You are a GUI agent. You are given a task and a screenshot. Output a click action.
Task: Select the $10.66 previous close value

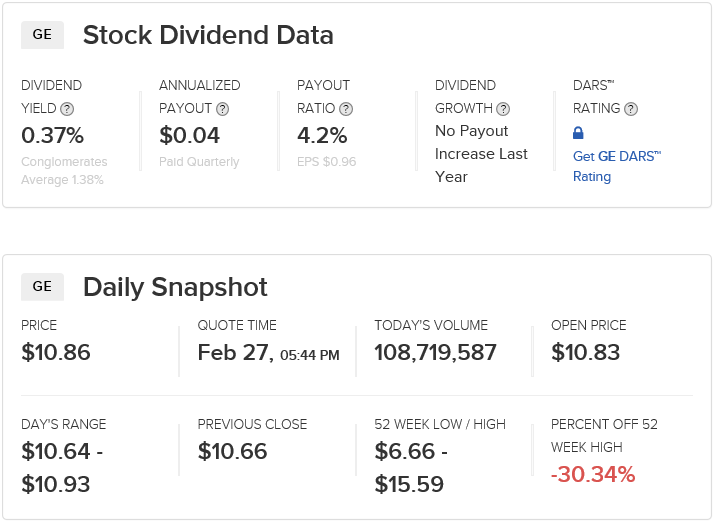232,451
